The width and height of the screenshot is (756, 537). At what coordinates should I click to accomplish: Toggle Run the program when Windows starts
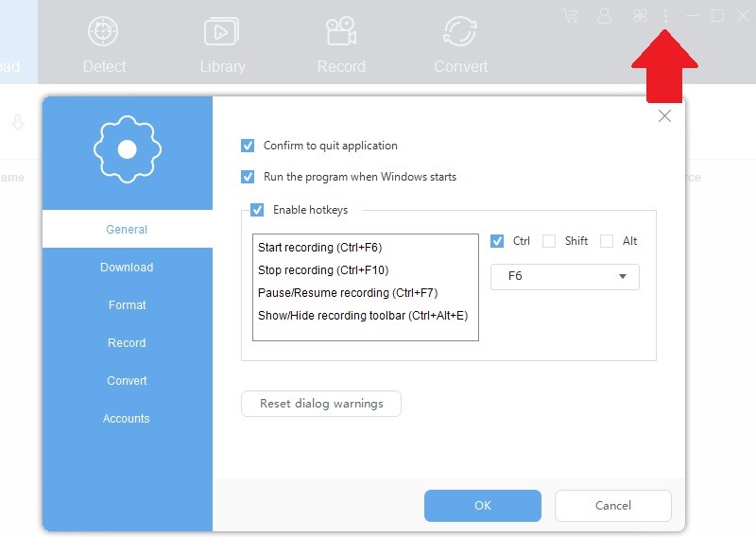tap(249, 177)
